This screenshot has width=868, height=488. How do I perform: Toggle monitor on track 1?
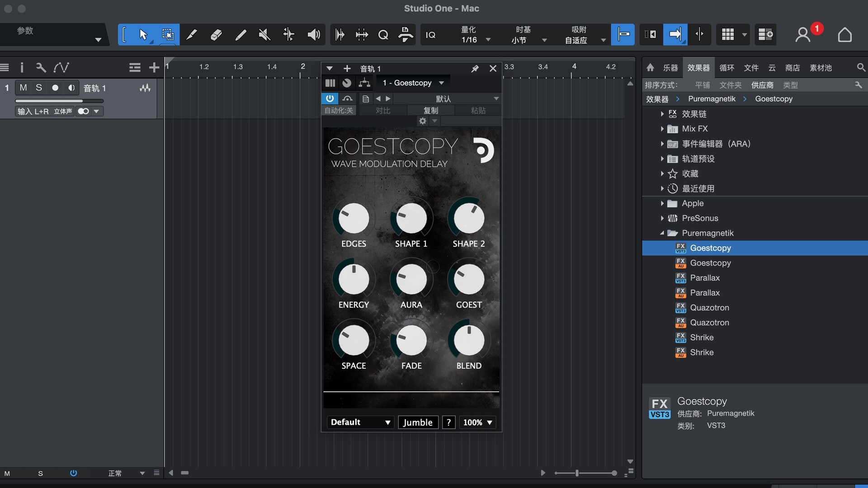[71, 88]
